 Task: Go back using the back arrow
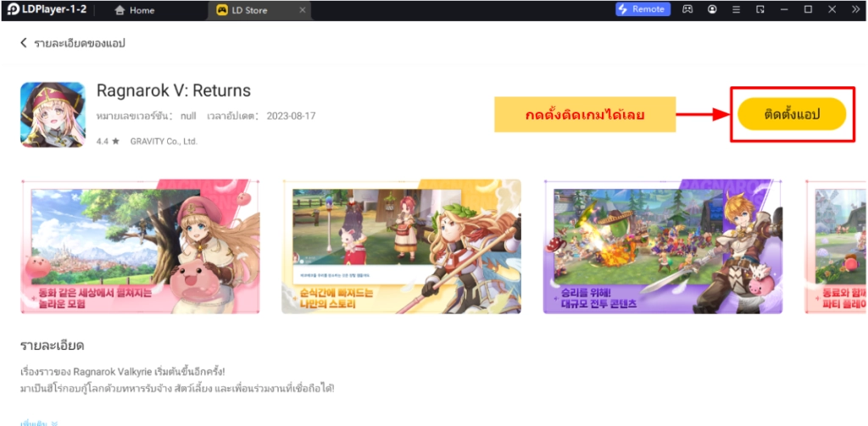coord(23,42)
